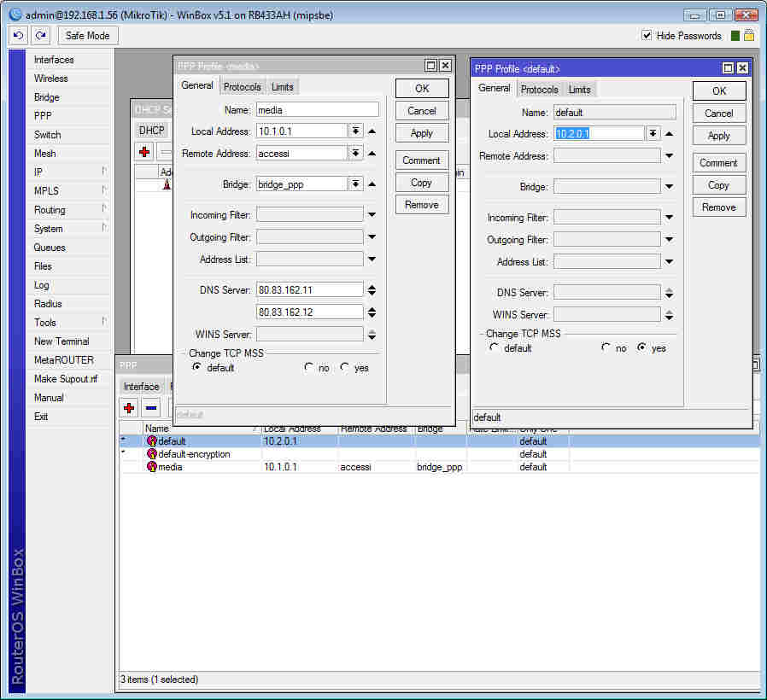Select the media row in the profiles list
Screen dimensions: 767x700
pyautogui.click(x=440, y=467)
